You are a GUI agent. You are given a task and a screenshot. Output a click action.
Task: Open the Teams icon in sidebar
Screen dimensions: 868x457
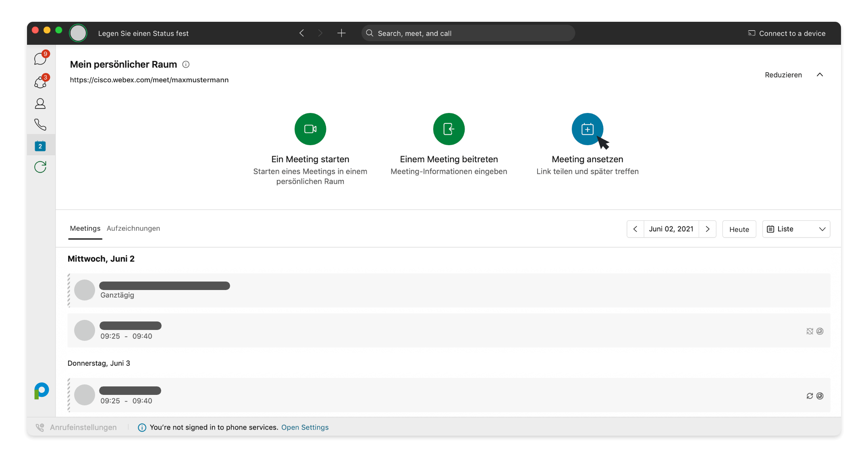(x=40, y=82)
